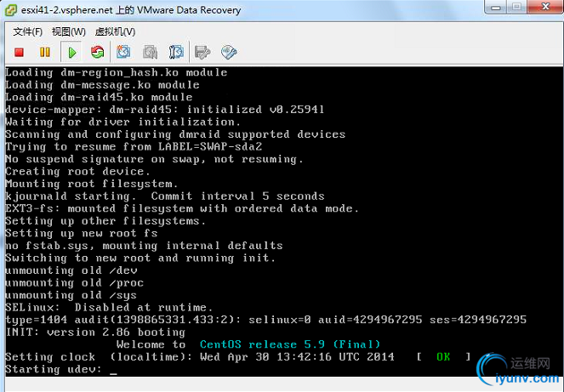Click 'no fstab.sys, mounting internal defaults' line
This screenshot has width=564, height=392.
click(145, 246)
